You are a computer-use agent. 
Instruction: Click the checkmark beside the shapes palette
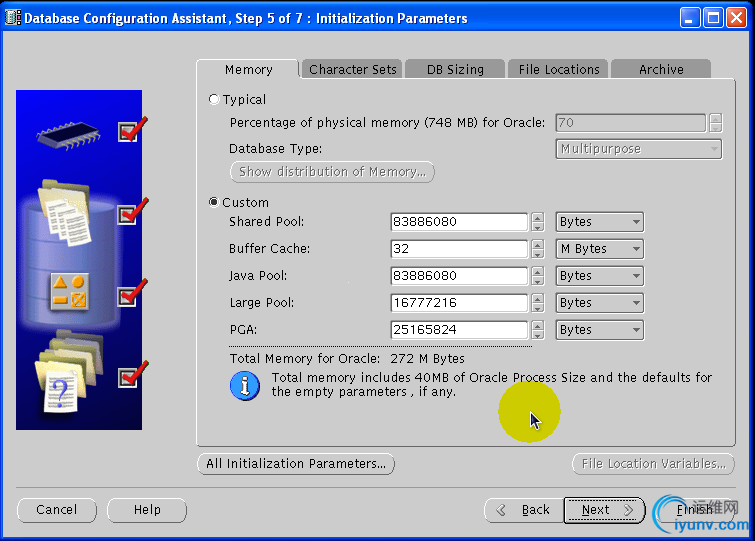[132, 293]
